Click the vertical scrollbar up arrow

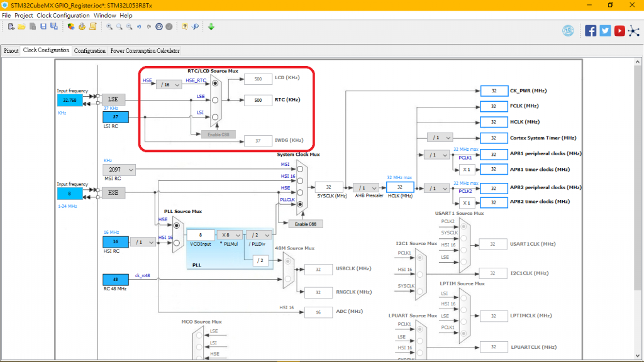(x=638, y=62)
